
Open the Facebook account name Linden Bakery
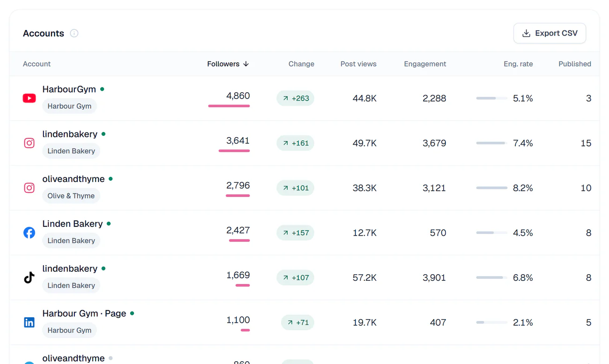pyautogui.click(x=73, y=224)
